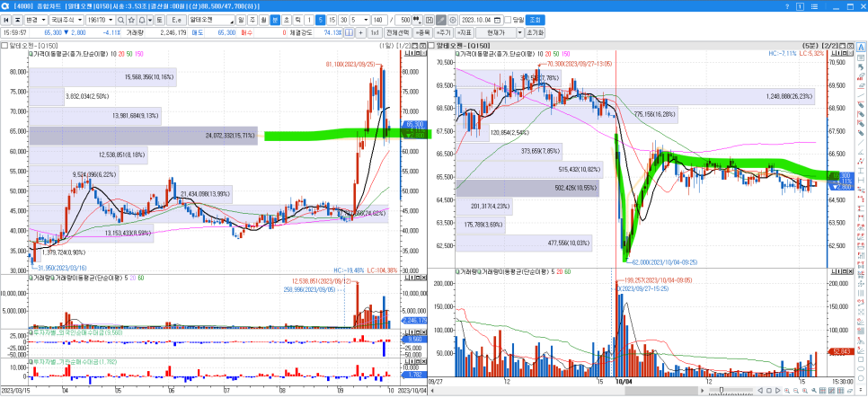The height and width of the screenshot is (398, 868).
Task: Click the small slider handle below right chart
Action: [x=721, y=390]
